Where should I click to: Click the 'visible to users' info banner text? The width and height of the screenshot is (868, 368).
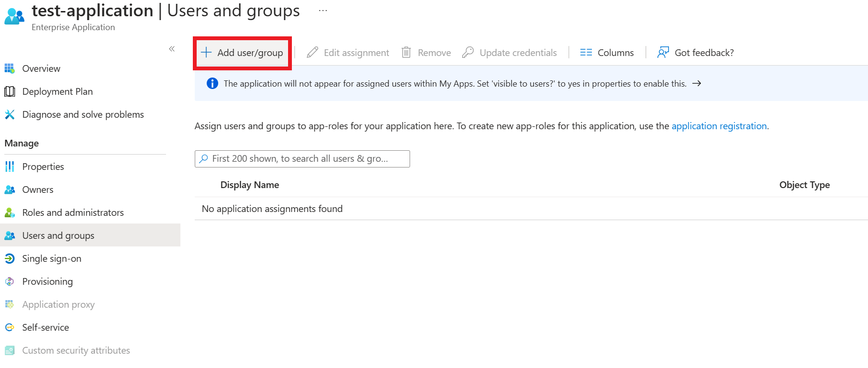tap(455, 84)
